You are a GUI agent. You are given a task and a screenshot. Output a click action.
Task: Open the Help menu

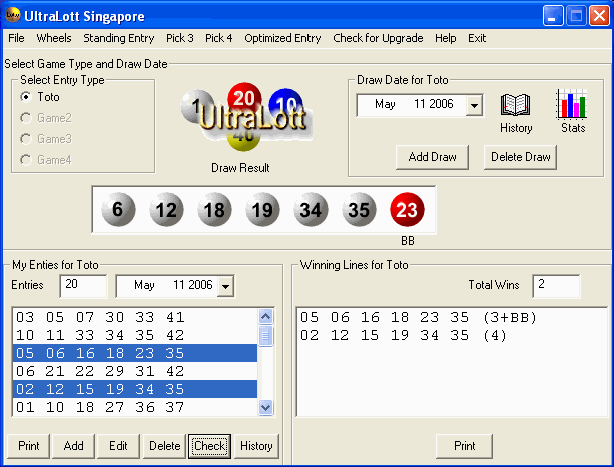pos(446,38)
